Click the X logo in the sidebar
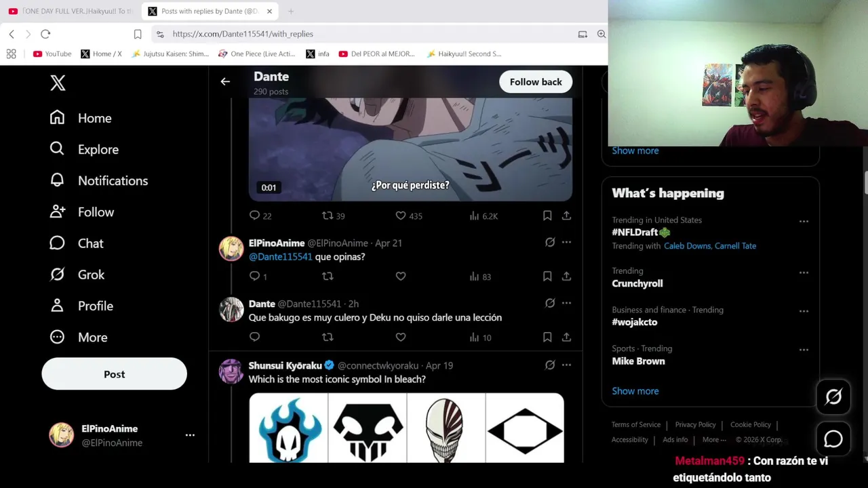 (x=58, y=83)
